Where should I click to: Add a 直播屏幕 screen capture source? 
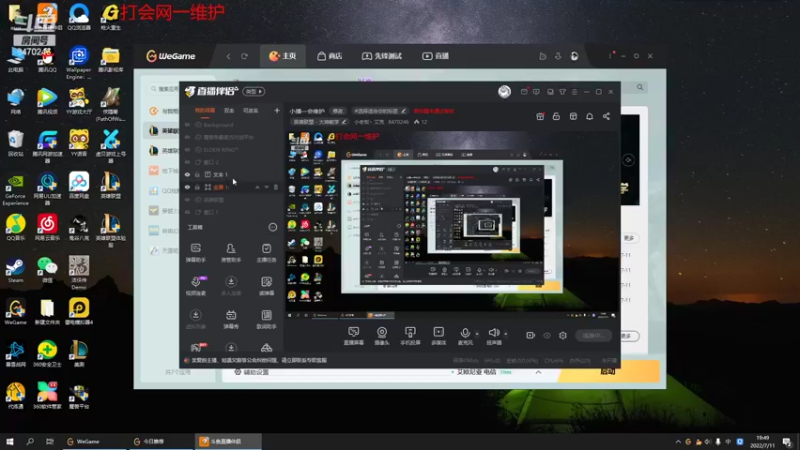(x=354, y=336)
